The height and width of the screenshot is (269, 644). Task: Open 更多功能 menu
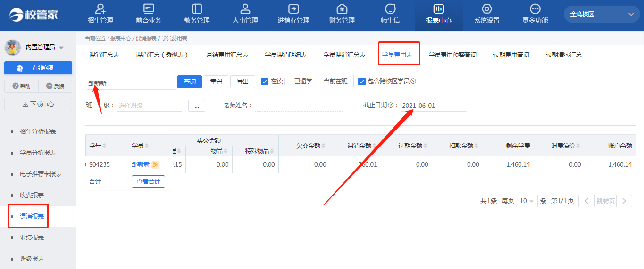coord(535,14)
